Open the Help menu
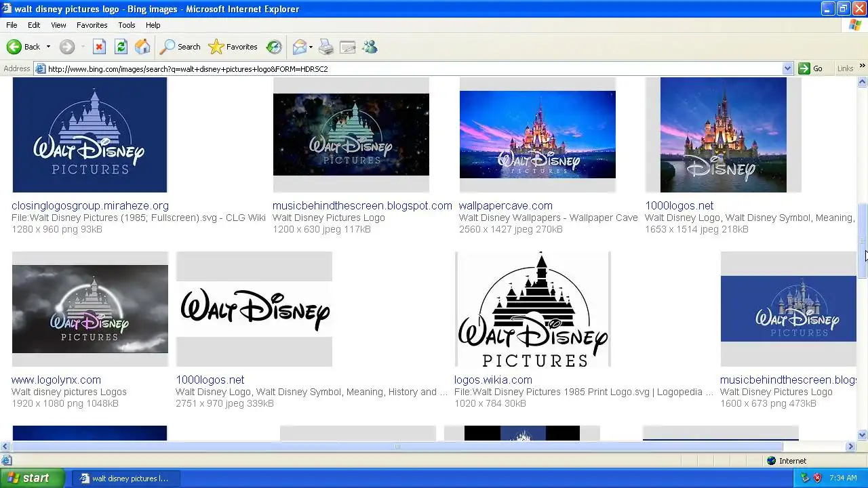 [153, 25]
